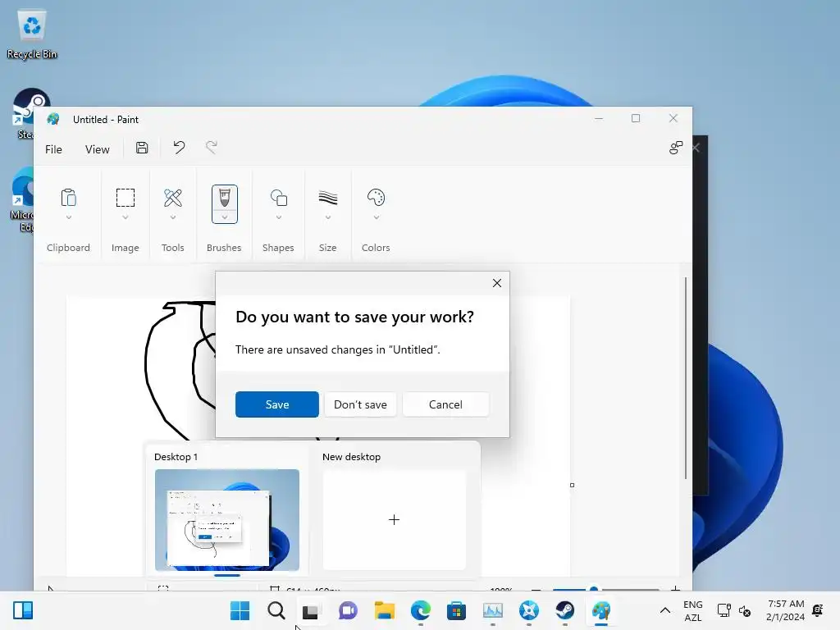
Task: Open the Size line-thickness icon
Action: [328, 198]
